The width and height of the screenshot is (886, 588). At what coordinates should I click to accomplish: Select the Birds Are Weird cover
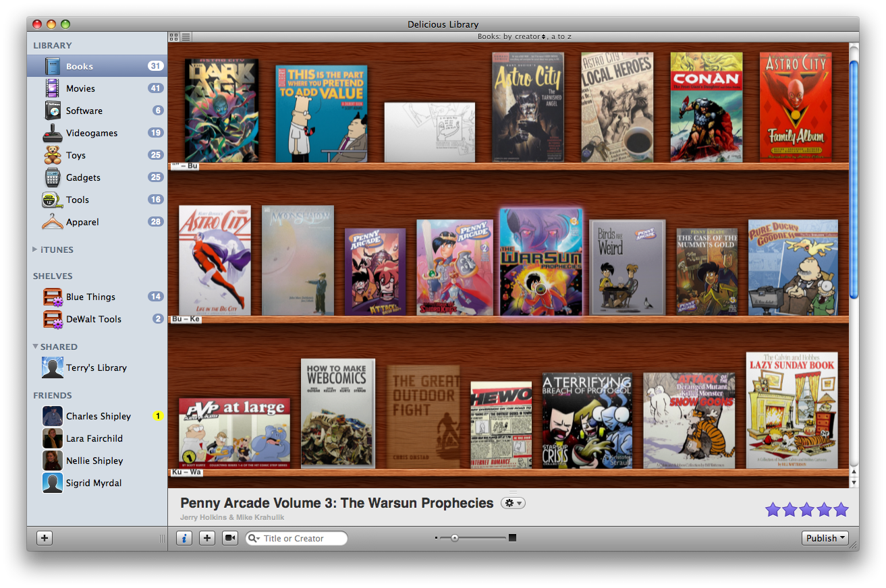tap(628, 267)
